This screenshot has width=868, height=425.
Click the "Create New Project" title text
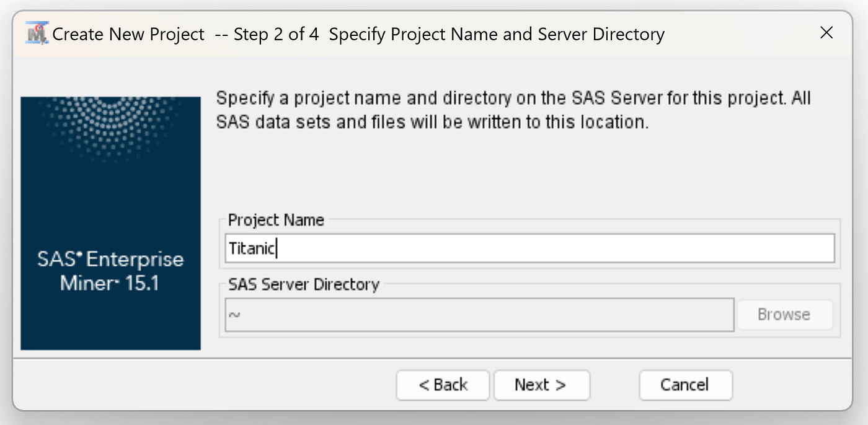click(128, 34)
